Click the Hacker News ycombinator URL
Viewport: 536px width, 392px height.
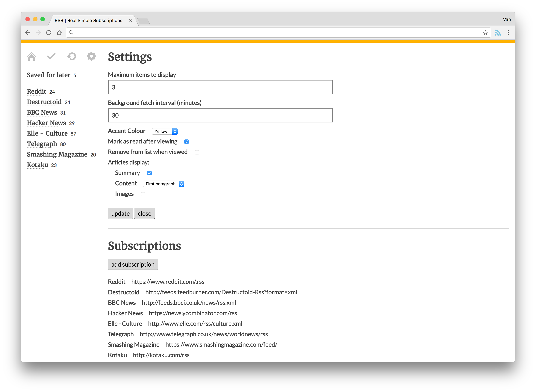click(x=193, y=313)
